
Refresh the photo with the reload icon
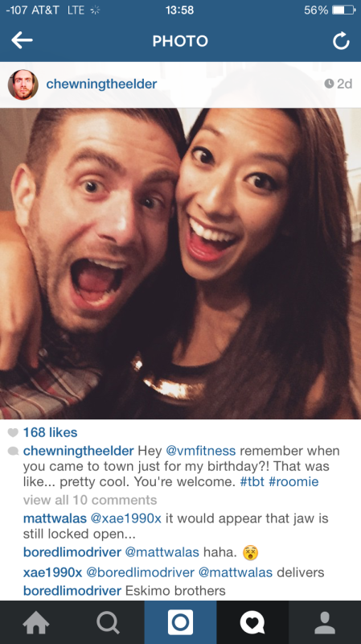[341, 41]
